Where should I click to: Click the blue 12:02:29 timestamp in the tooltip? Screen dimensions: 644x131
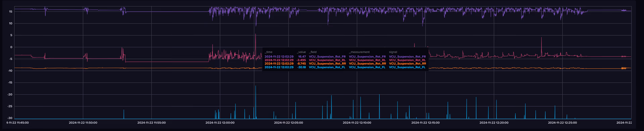279,67
